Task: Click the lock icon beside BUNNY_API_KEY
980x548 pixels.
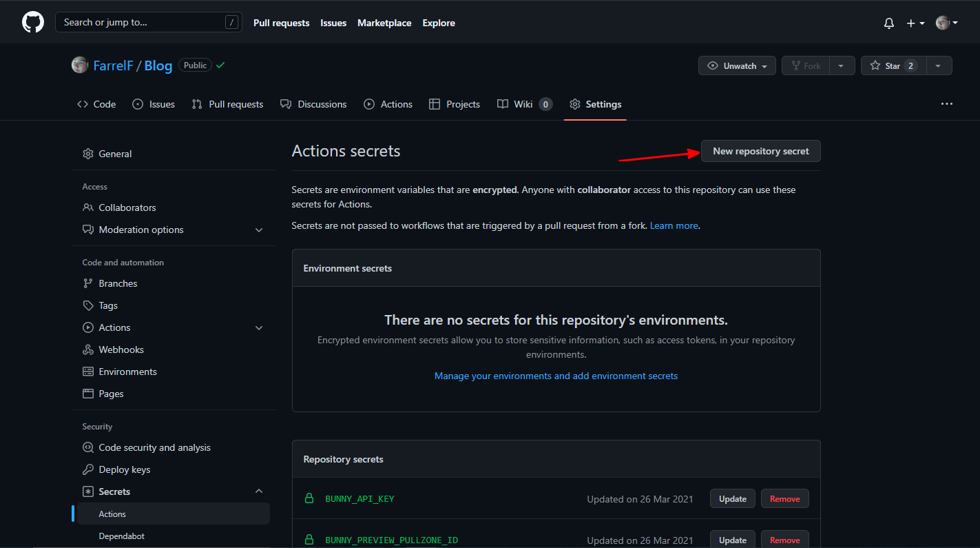Action: pos(309,498)
